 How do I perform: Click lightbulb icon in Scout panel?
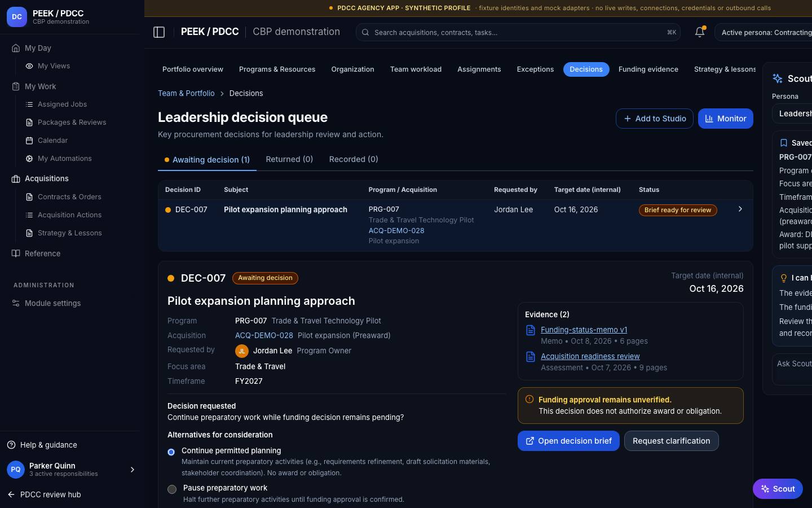coord(783,278)
